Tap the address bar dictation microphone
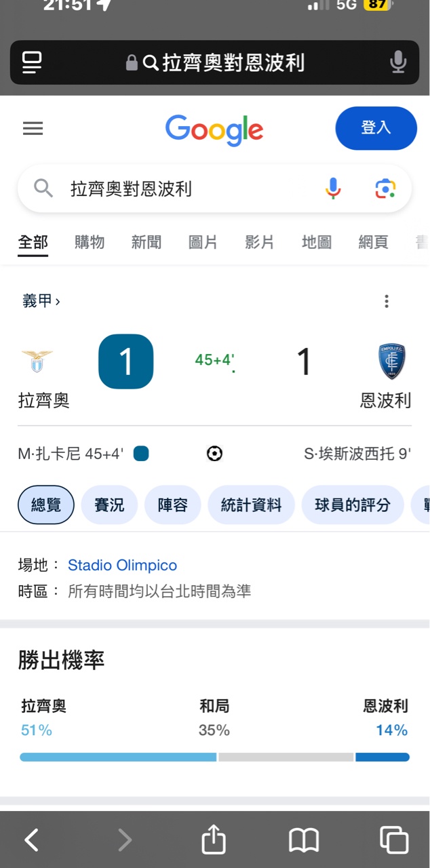 coord(398,62)
